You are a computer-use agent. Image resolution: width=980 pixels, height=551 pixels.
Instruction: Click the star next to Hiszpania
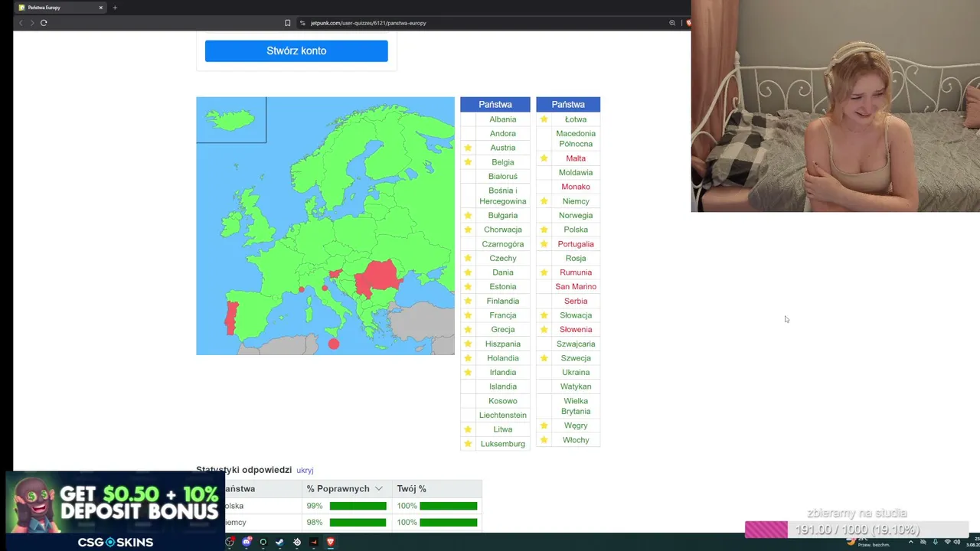468,344
